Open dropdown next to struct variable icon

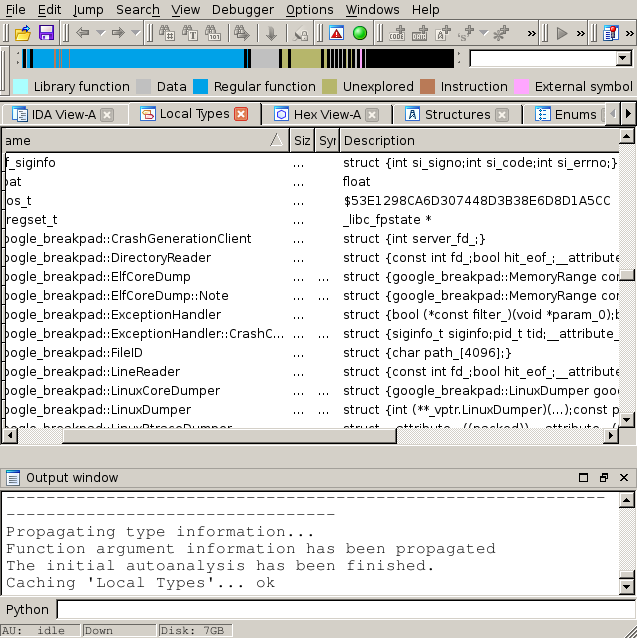click(x=484, y=33)
